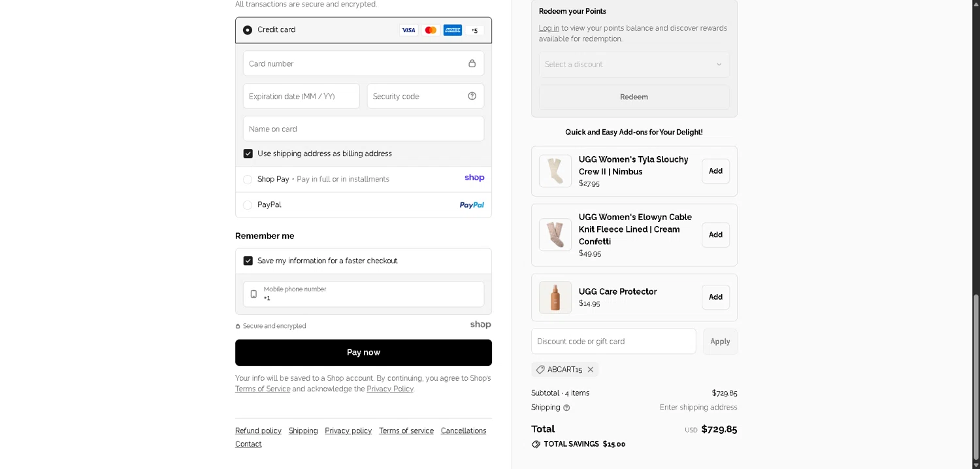The image size is (980, 469).
Task: Open the Select a discount dropdown
Action: [x=634, y=65]
